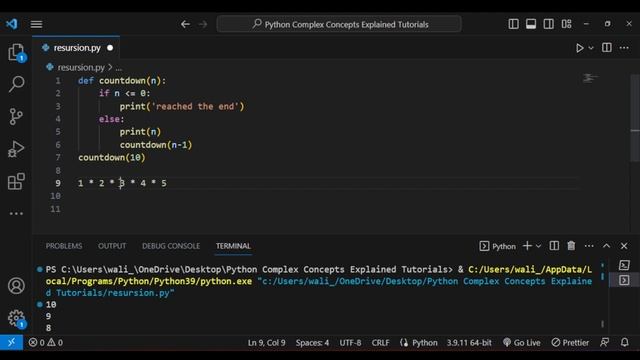Viewport: 640px width, 360px height.
Task: Run the Python file with play button
Action: coord(579,48)
